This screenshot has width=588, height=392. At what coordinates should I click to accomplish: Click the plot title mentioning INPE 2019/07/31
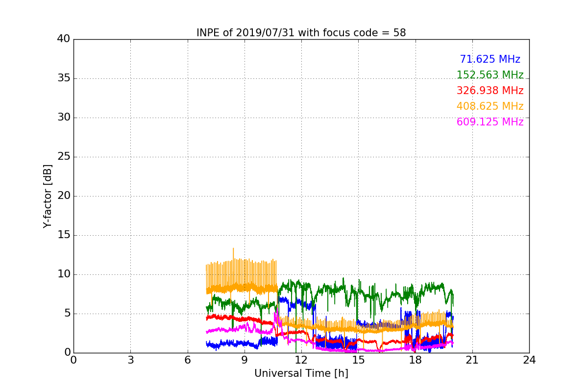[x=301, y=33]
